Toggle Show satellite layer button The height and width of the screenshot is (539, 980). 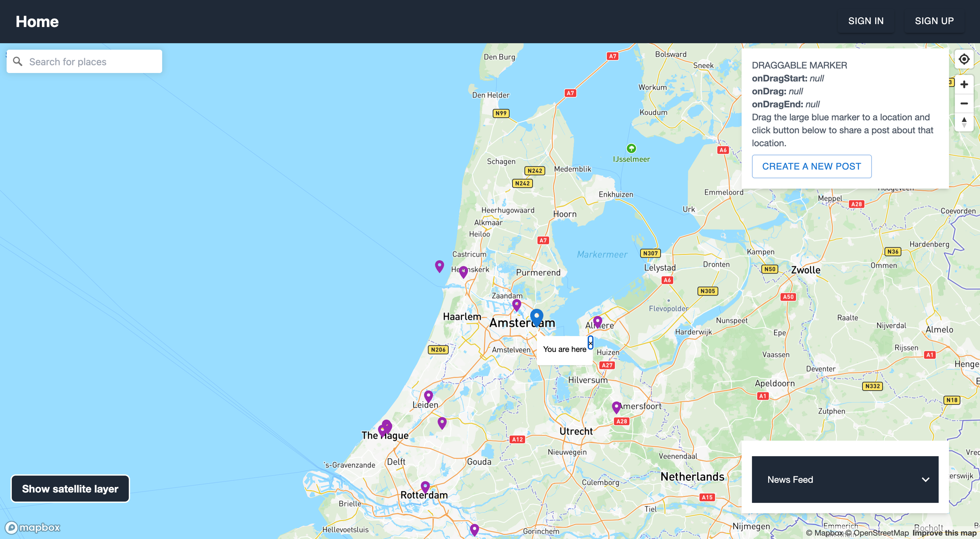coord(70,489)
